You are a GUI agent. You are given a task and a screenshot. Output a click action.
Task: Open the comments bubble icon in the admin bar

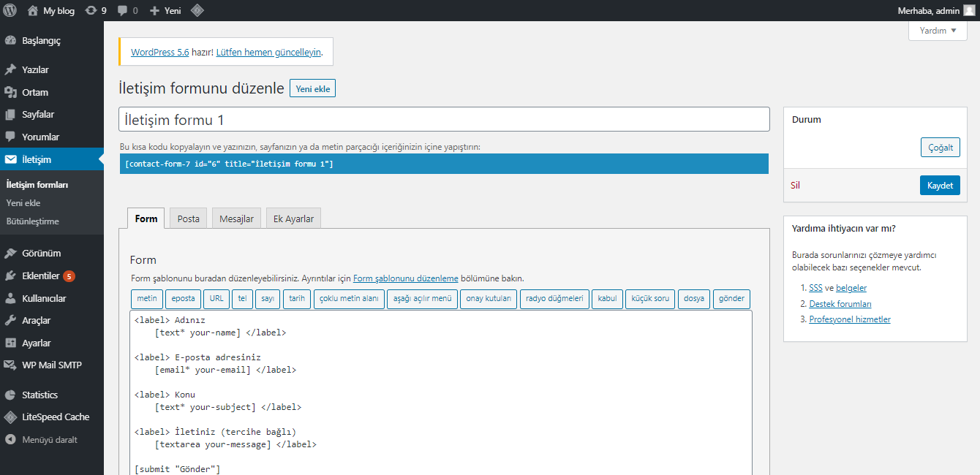(x=122, y=11)
